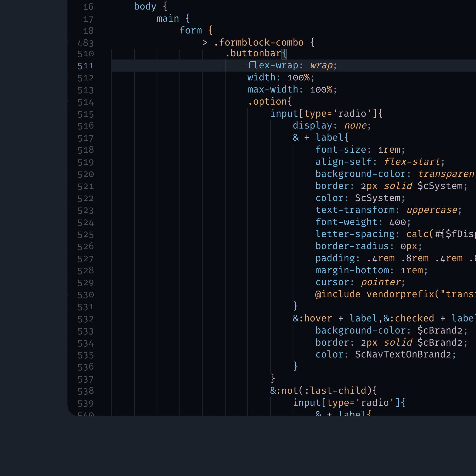
Task: Click line number 483 in sticky header
Action: [x=86, y=43]
